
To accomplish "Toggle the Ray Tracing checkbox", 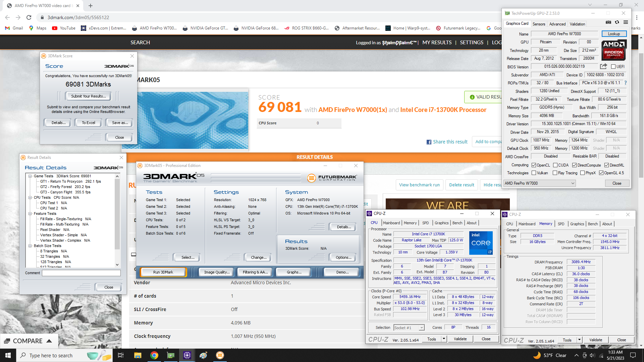I will click(x=555, y=173).
